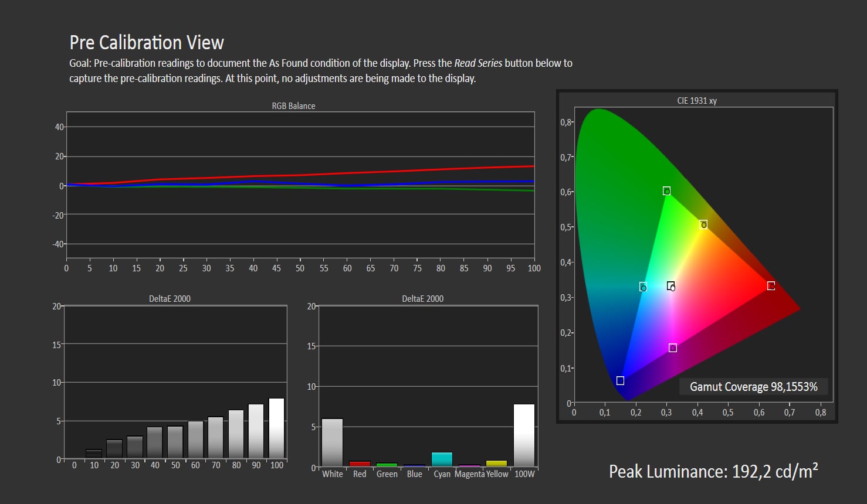This screenshot has height=504, width=867.
Task: Click the blue primary marker on CIE diagram
Action: (x=620, y=381)
